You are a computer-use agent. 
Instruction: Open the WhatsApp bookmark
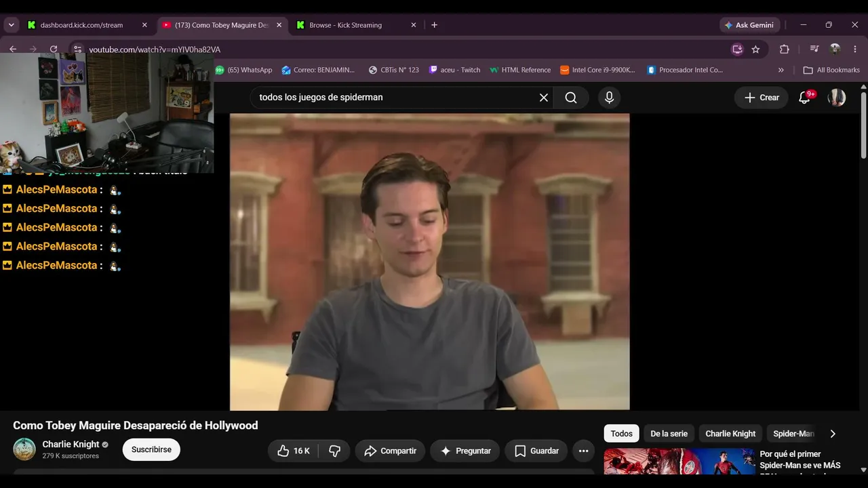(x=243, y=70)
